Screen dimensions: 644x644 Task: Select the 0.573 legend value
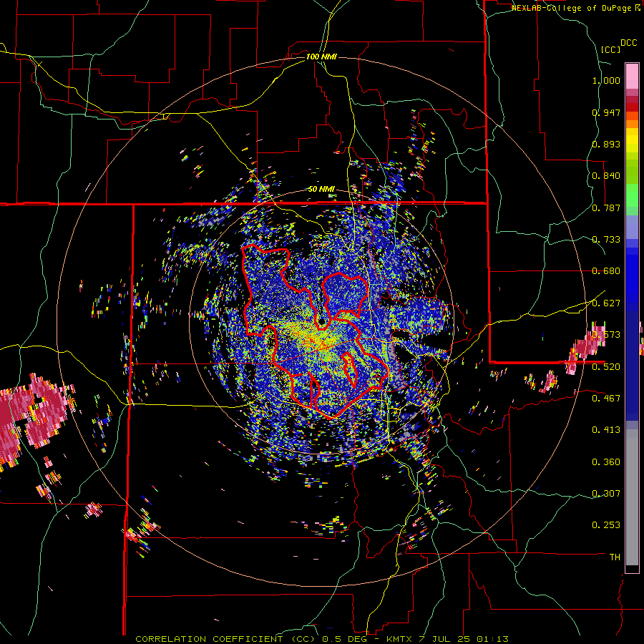click(x=606, y=335)
